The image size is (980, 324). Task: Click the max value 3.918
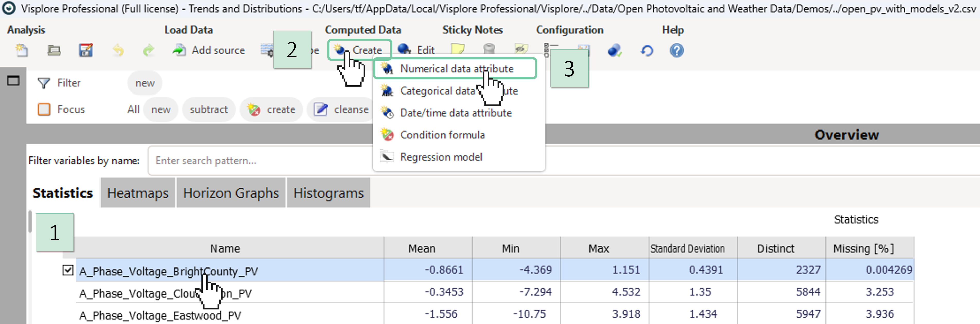click(x=626, y=314)
